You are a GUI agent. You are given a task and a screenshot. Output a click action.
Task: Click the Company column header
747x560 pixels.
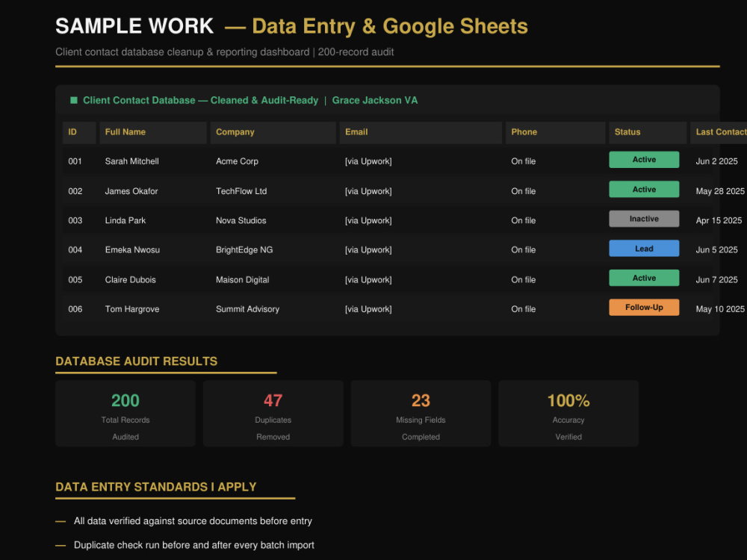[x=273, y=132]
